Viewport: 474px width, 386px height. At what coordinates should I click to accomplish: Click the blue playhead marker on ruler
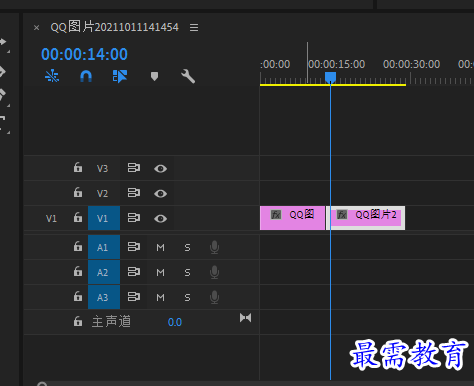(330, 77)
